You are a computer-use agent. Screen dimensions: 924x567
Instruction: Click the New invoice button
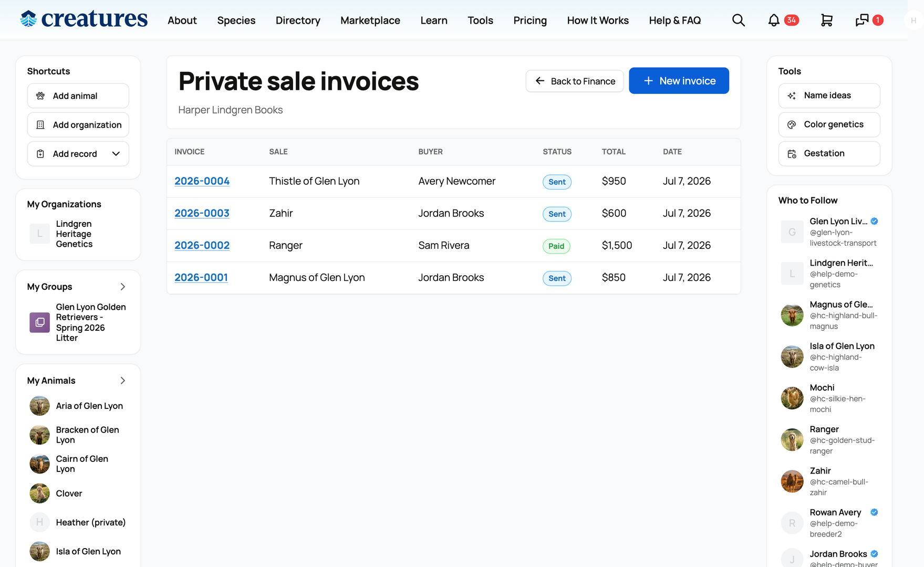coord(679,81)
